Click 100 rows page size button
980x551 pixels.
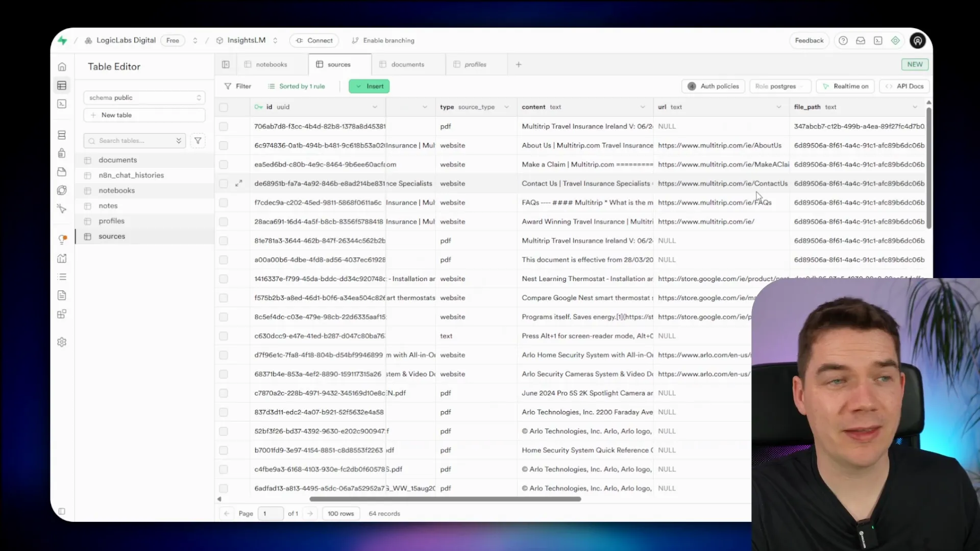point(340,513)
